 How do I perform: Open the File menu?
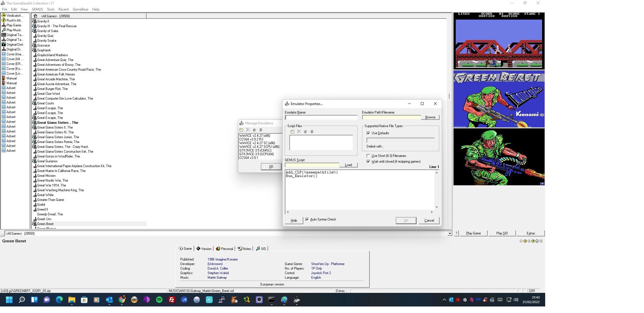point(5,9)
